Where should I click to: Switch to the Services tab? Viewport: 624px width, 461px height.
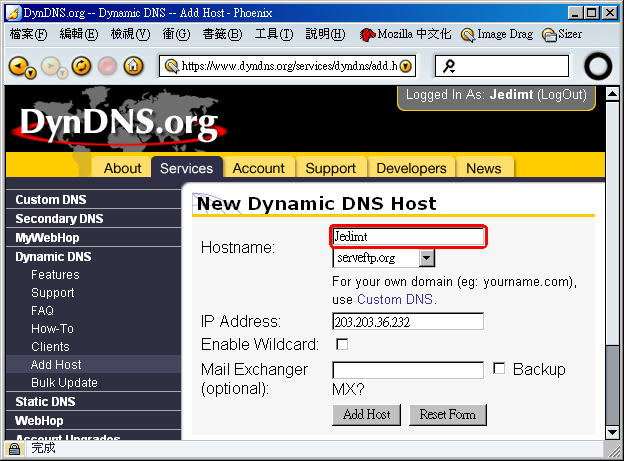pyautogui.click(x=187, y=168)
